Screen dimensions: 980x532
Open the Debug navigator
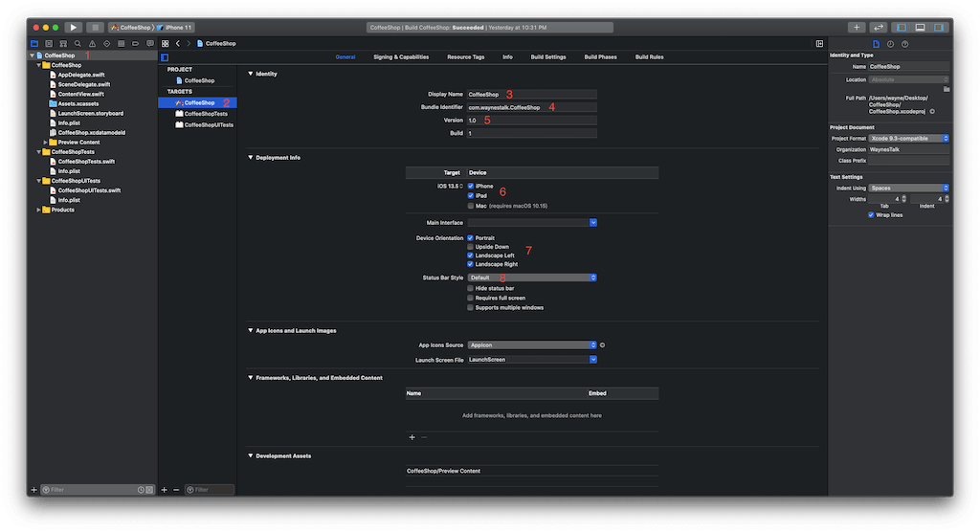121,44
